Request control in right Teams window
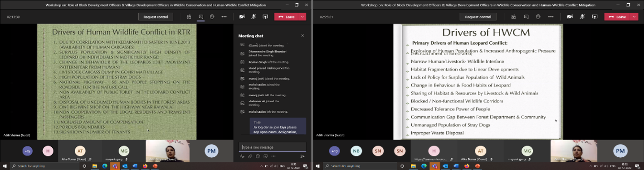The height and width of the screenshot is (170, 644). pyautogui.click(x=478, y=17)
